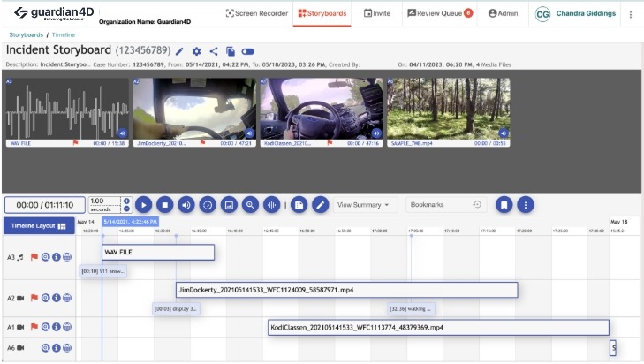Add a bookmark with round bookmark button
This screenshot has height=364, width=644.
click(504, 205)
